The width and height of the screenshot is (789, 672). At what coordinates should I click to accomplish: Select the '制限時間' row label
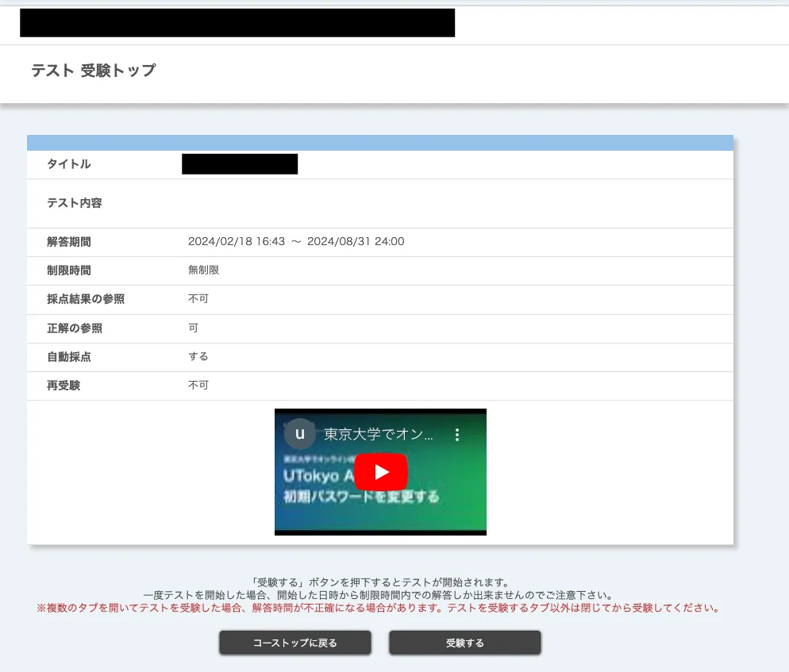coord(69,271)
